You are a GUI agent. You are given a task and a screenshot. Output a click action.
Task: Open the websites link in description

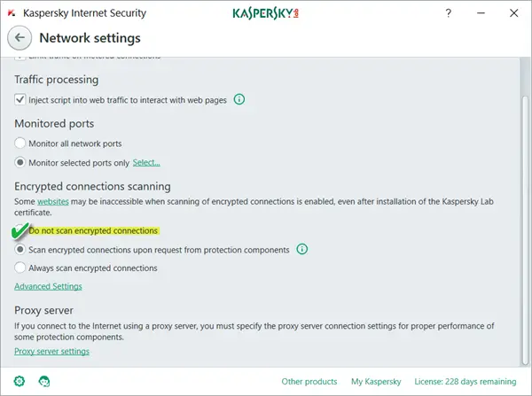click(x=53, y=201)
